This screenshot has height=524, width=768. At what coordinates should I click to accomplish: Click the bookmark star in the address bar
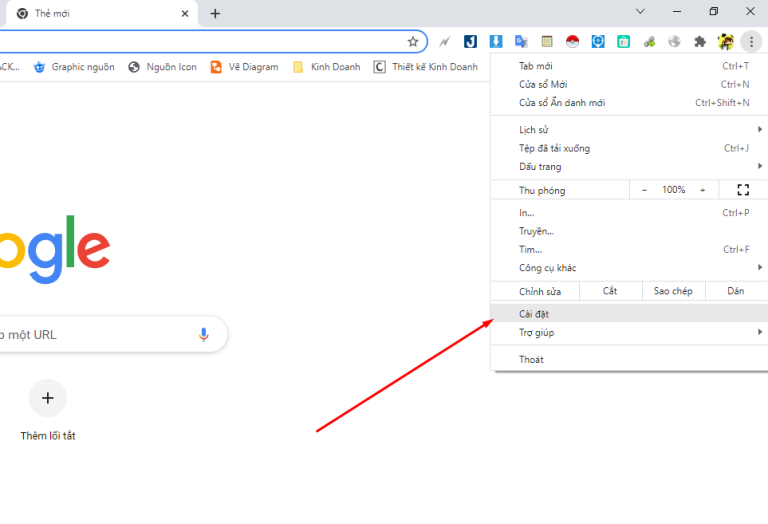click(x=413, y=42)
